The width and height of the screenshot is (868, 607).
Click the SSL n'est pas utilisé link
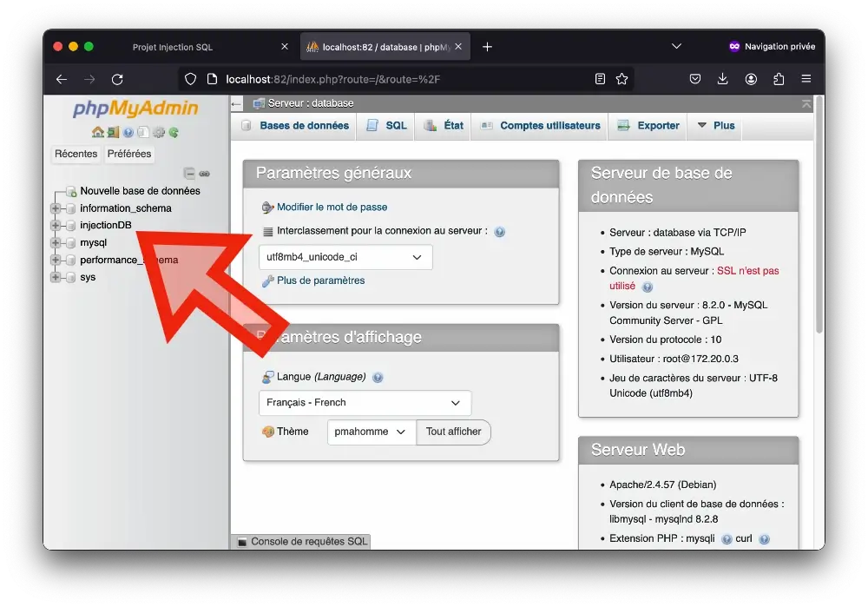694,279
